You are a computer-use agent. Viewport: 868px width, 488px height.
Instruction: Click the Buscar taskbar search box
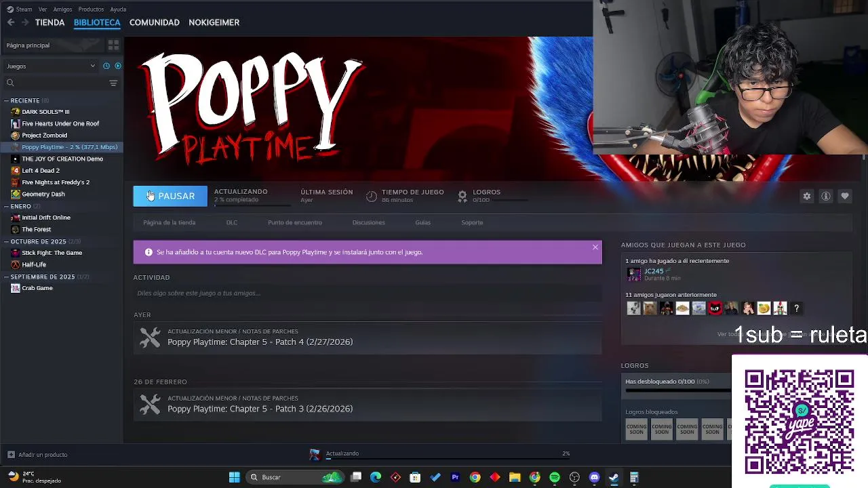(x=294, y=477)
